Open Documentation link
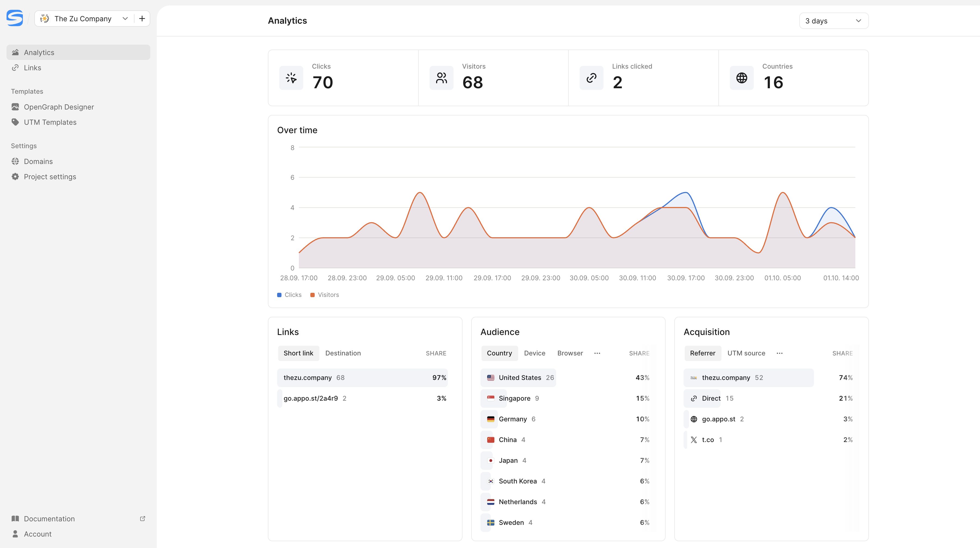The width and height of the screenshot is (980, 548). [x=78, y=519]
